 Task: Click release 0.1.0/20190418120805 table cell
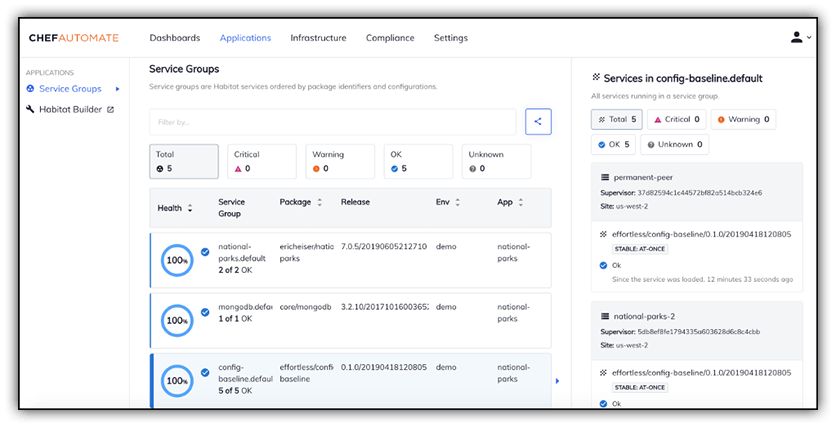click(384, 368)
